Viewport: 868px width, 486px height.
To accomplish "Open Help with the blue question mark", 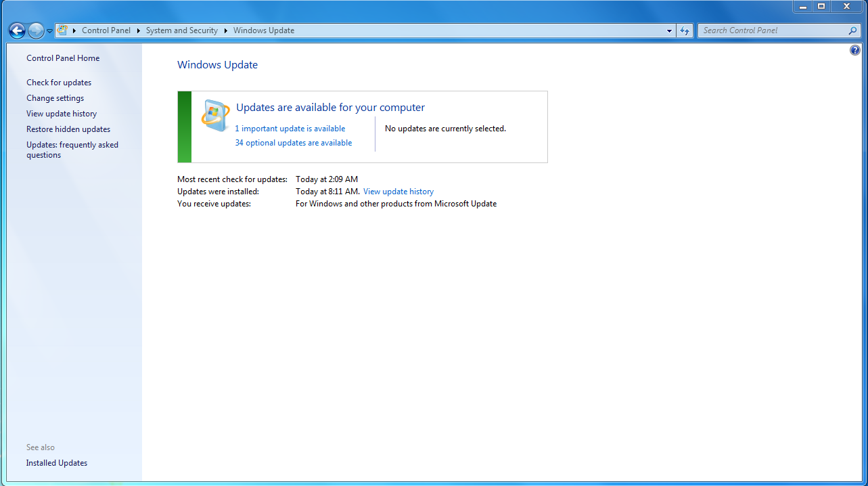I will (854, 51).
